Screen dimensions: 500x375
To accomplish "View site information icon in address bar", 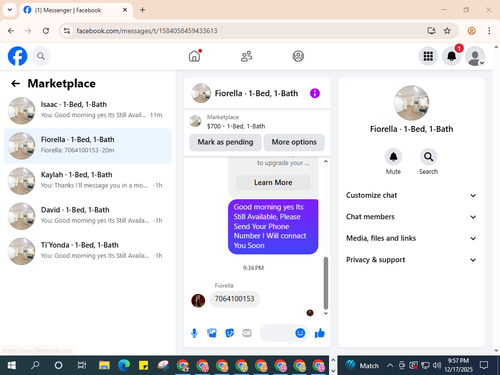I will click(x=67, y=31).
